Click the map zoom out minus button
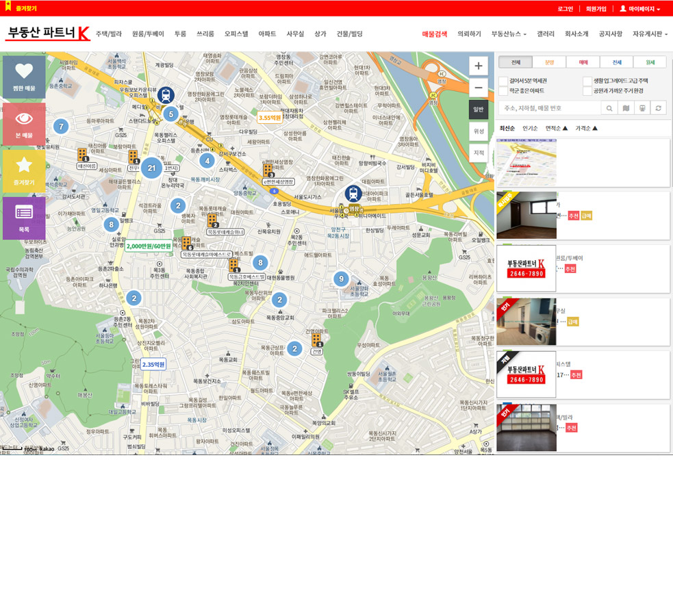 (x=478, y=88)
